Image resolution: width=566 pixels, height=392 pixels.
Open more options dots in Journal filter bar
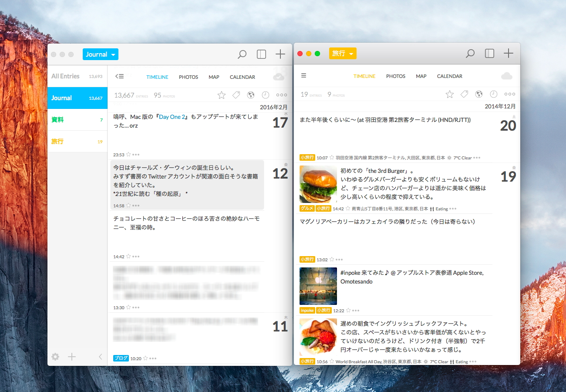pos(282,95)
